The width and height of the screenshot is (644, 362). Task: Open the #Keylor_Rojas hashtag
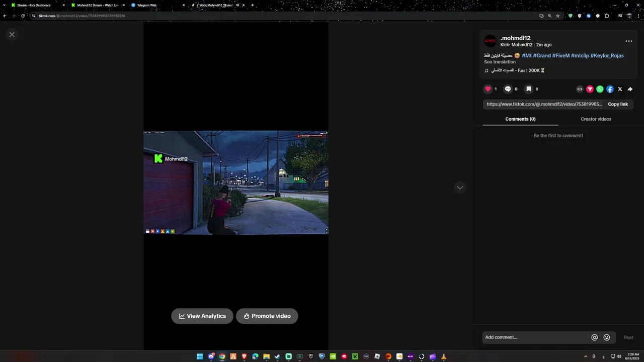tap(607, 56)
